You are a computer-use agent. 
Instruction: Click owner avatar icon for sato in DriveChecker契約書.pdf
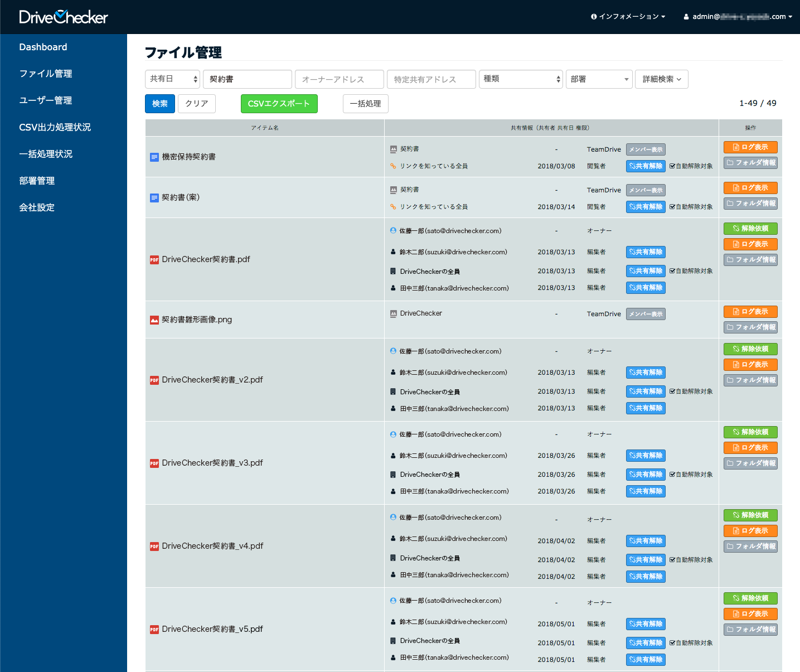tap(394, 231)
